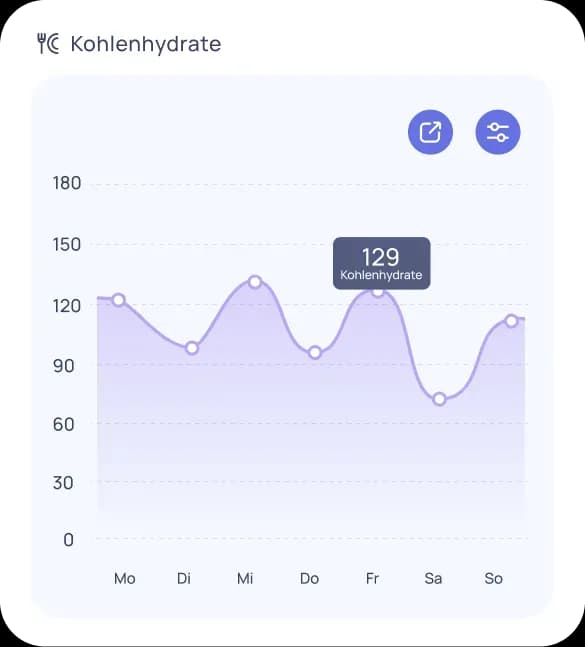Click the Do axis label
Screen dimensions: 585x647
(x=309, y=579)
